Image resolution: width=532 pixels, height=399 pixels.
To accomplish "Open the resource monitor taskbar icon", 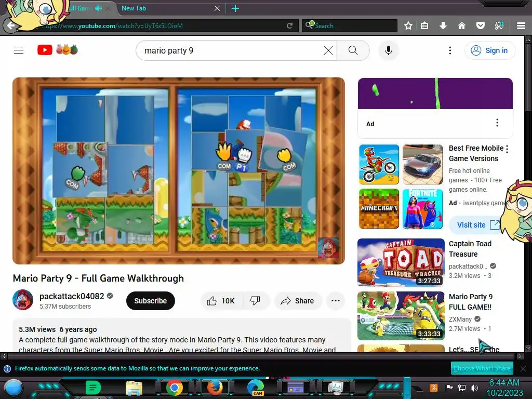I will click(336, 388).
